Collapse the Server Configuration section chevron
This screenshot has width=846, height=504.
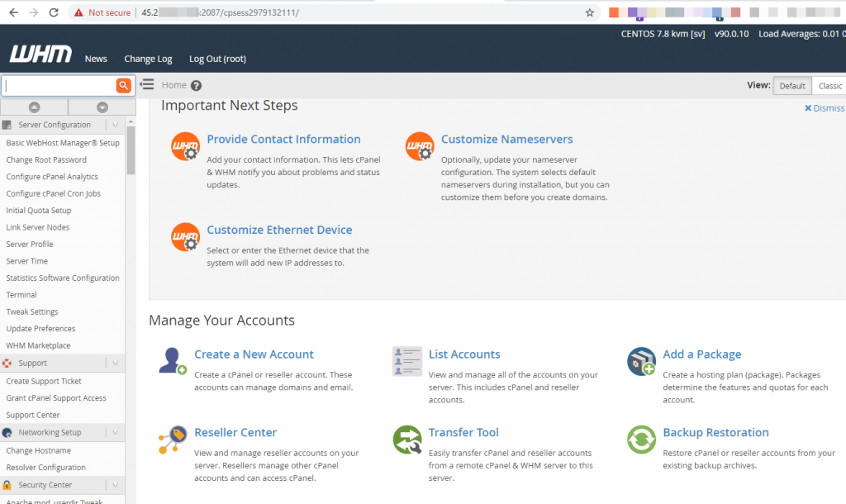[115, 125]
